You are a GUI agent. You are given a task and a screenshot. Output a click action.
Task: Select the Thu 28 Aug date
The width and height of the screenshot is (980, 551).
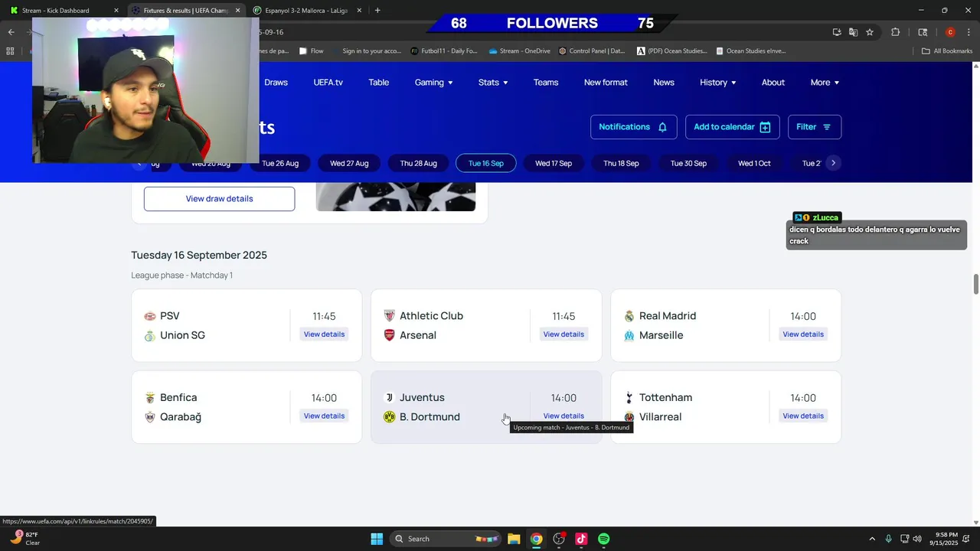pos(418,163)
